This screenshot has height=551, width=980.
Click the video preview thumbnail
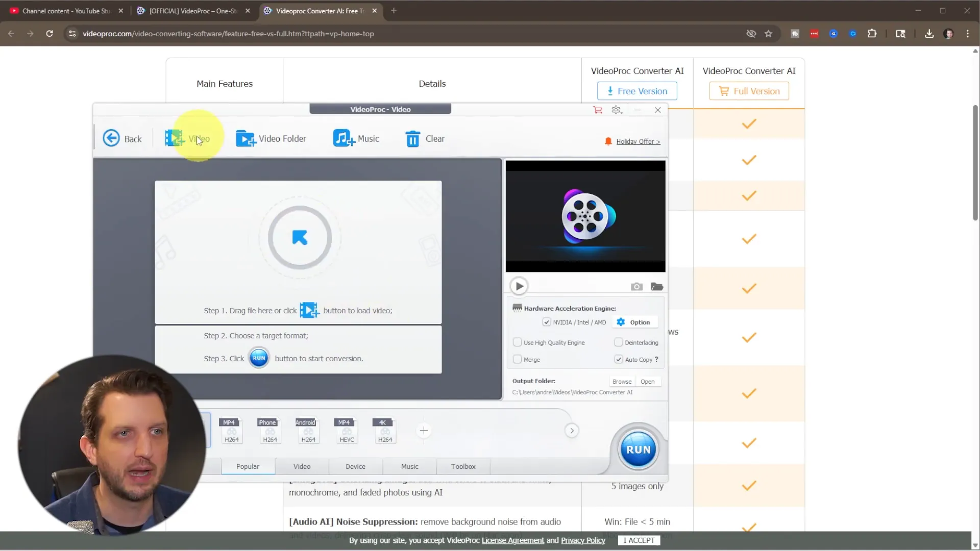[x=585, y=217]
